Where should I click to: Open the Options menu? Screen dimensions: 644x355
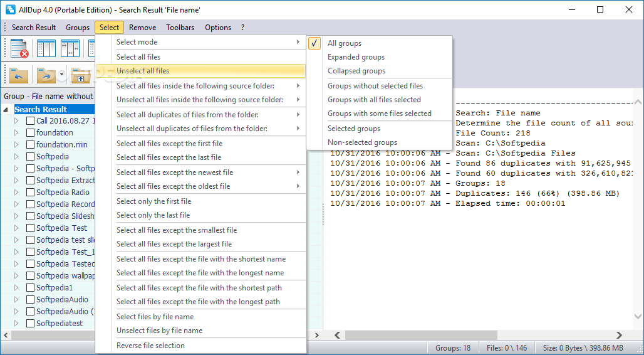point(218,28)
